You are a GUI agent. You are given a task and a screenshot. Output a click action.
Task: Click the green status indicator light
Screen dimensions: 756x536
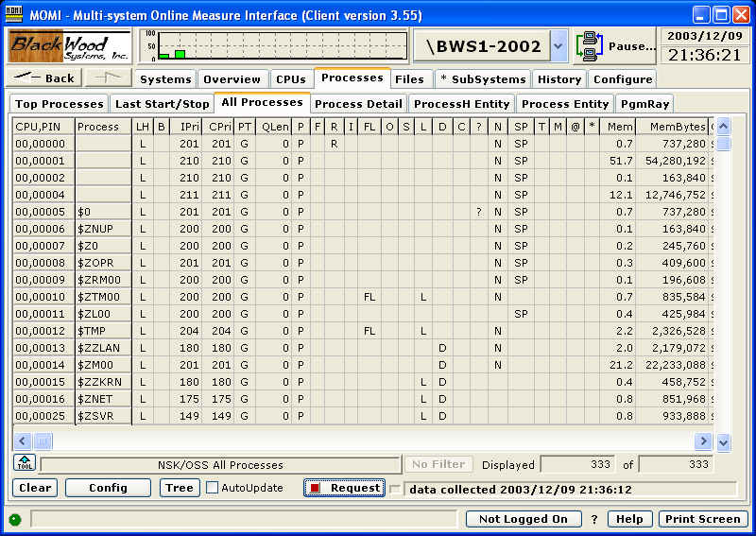[15, 519]
